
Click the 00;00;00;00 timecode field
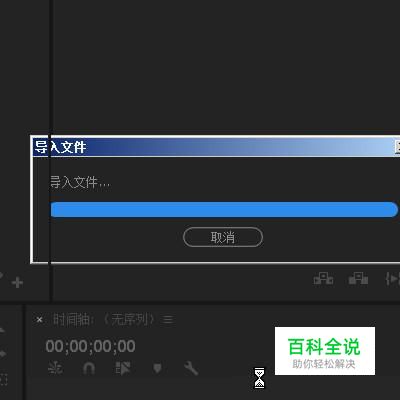click(90, 346)
